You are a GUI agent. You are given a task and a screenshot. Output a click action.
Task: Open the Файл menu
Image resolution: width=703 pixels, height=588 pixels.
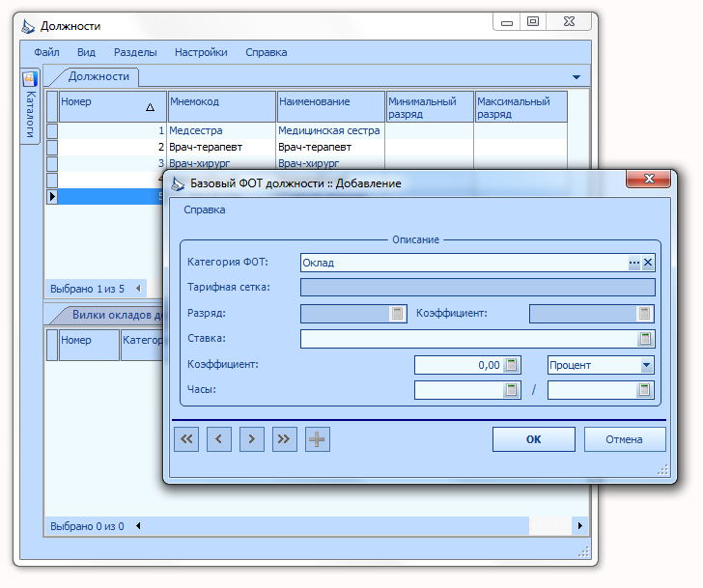pos(46,52)
